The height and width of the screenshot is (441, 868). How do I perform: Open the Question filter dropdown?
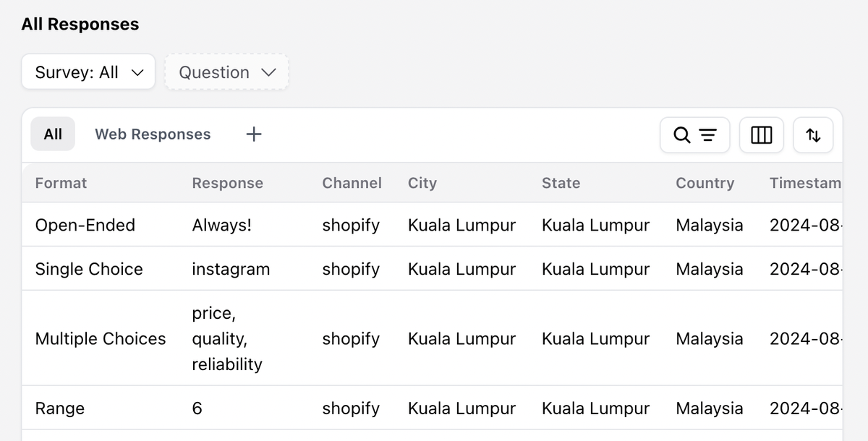[227, 72]
